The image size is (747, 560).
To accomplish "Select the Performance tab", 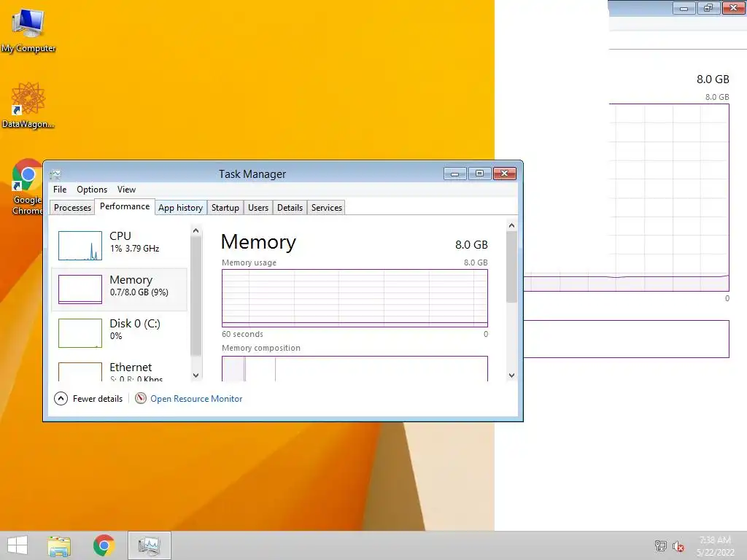I will pos(125,206).
